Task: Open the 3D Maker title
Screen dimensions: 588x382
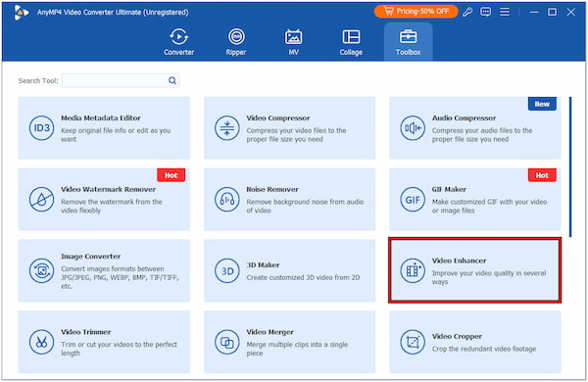Action: [x=263, y=265]
